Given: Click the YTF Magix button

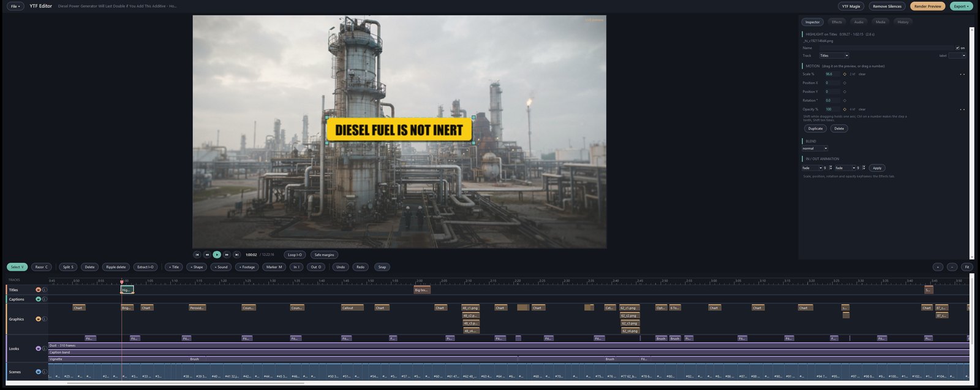Looking at the screenshot, I should (851, 6).
